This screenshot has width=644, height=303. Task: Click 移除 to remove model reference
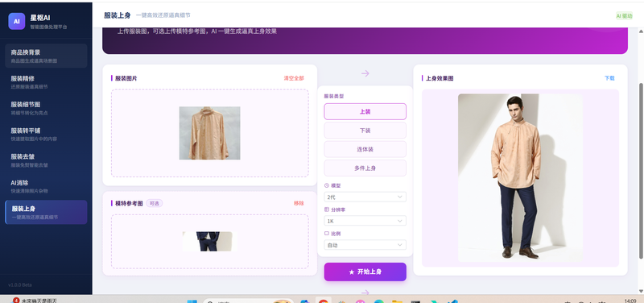point(299,203)
